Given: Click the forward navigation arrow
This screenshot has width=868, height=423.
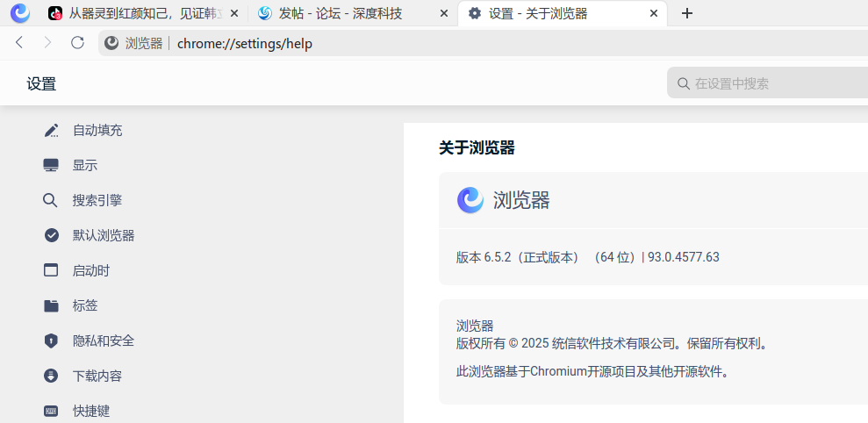Looking at the screenshot, I should (x=48, y=43).
